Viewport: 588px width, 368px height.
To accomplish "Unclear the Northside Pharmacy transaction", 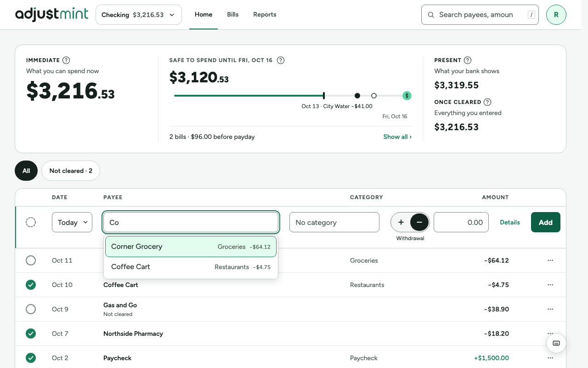I will [x=31, y=333].
